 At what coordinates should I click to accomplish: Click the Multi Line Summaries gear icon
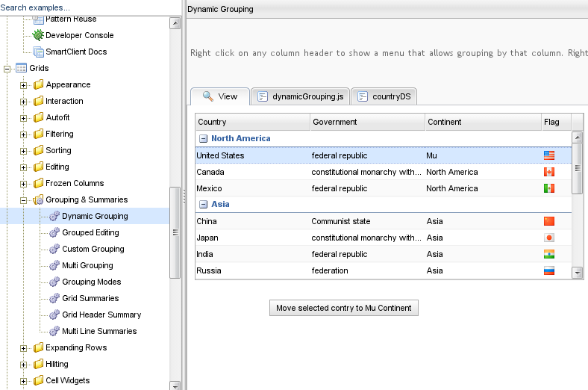point(54,331)
